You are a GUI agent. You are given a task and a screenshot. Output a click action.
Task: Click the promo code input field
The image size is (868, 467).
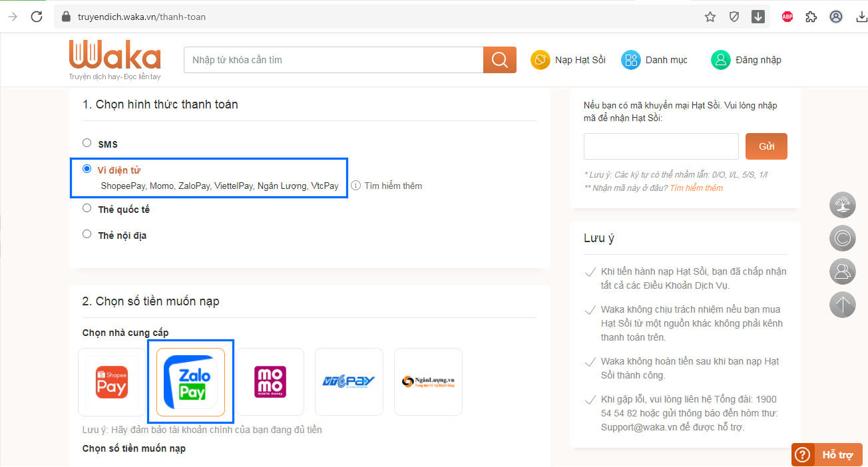pos(660,146)
